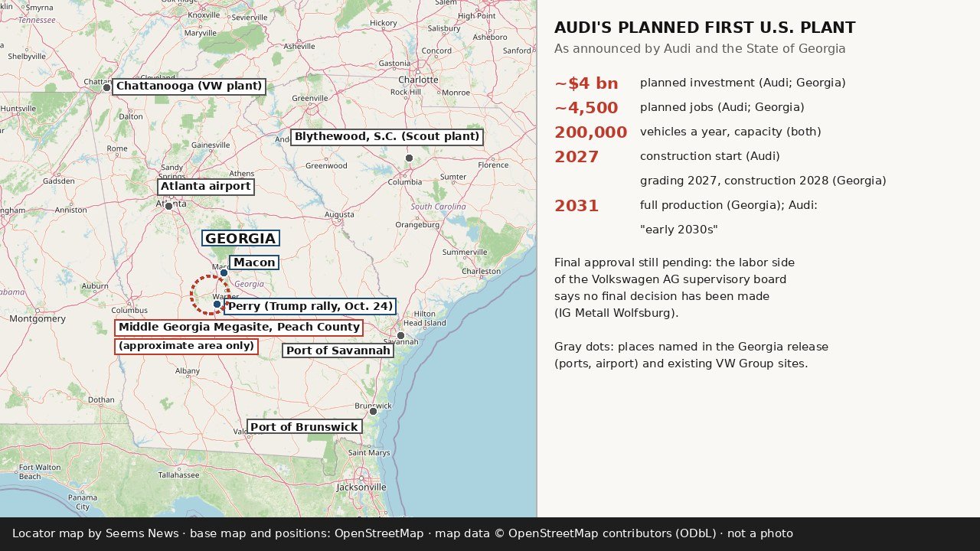The height and width of the screenshot is (551, 980).
Task: Click the red dashed megasite circle
Action: 210,295
